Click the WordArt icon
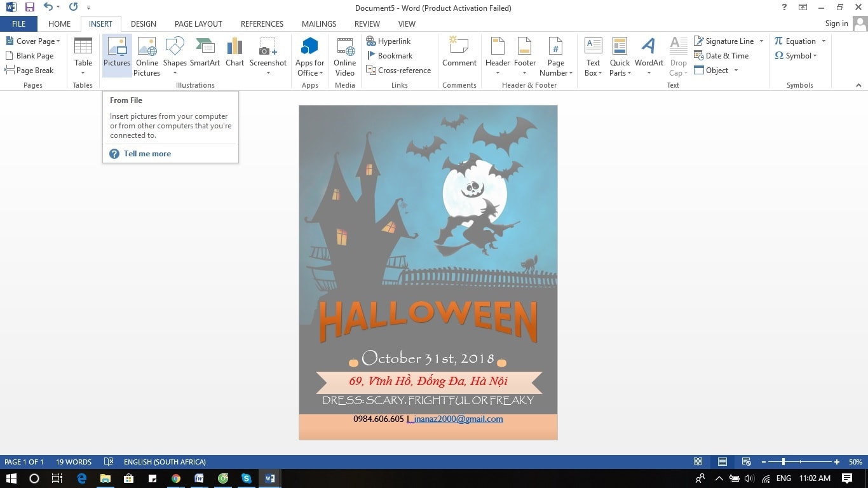Image resolution: width=868 pixels, height=488 pixels. point(649,53)
